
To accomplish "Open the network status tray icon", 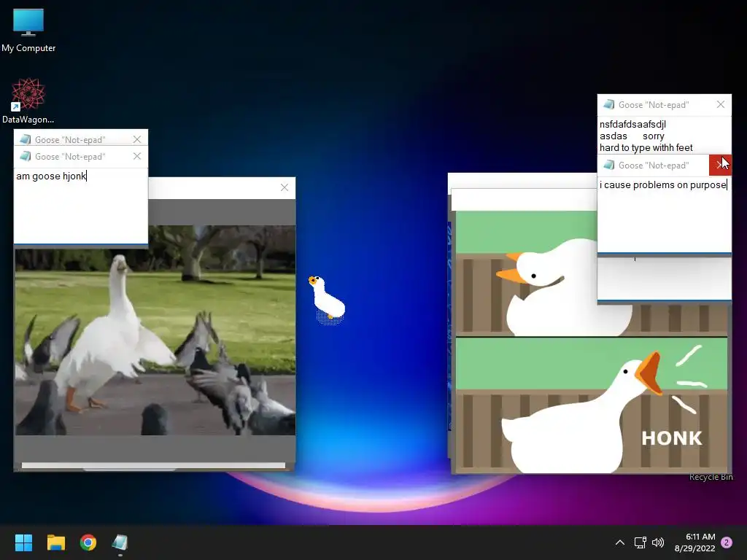I will point(640,542).
